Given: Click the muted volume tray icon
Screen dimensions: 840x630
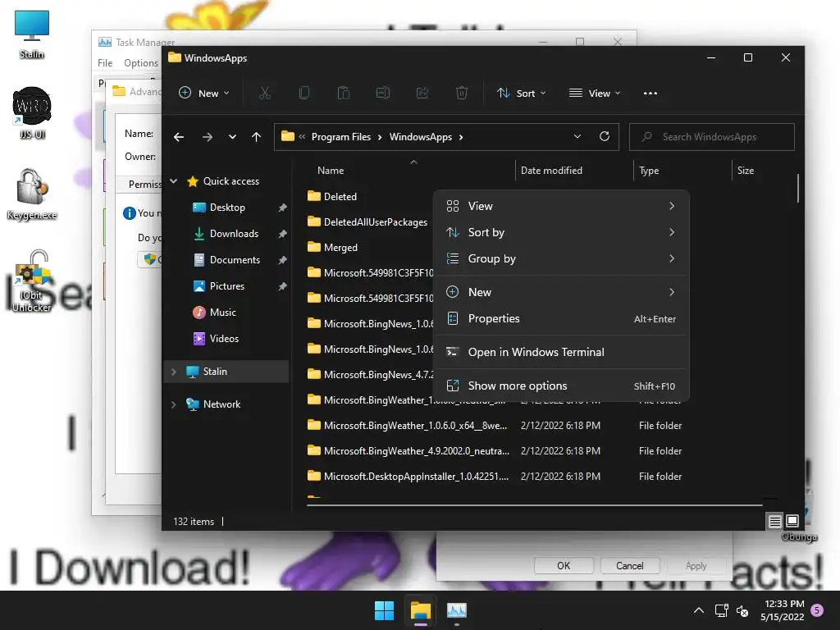Looking at the screenshot, I should tap(742, 610).
